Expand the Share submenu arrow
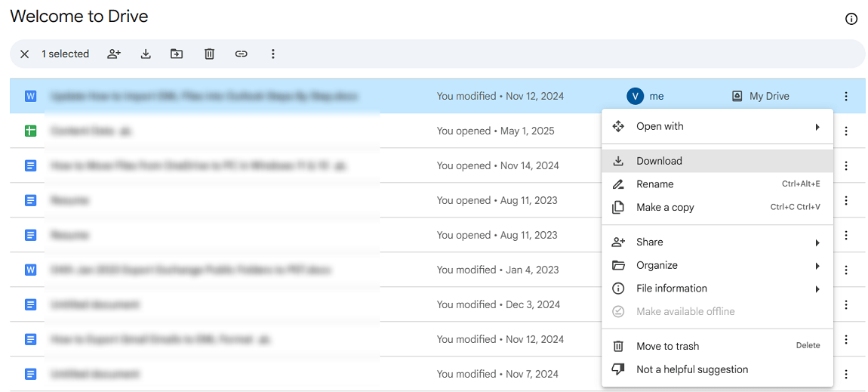This screenshot has width=868, height=392. [817, 242]
